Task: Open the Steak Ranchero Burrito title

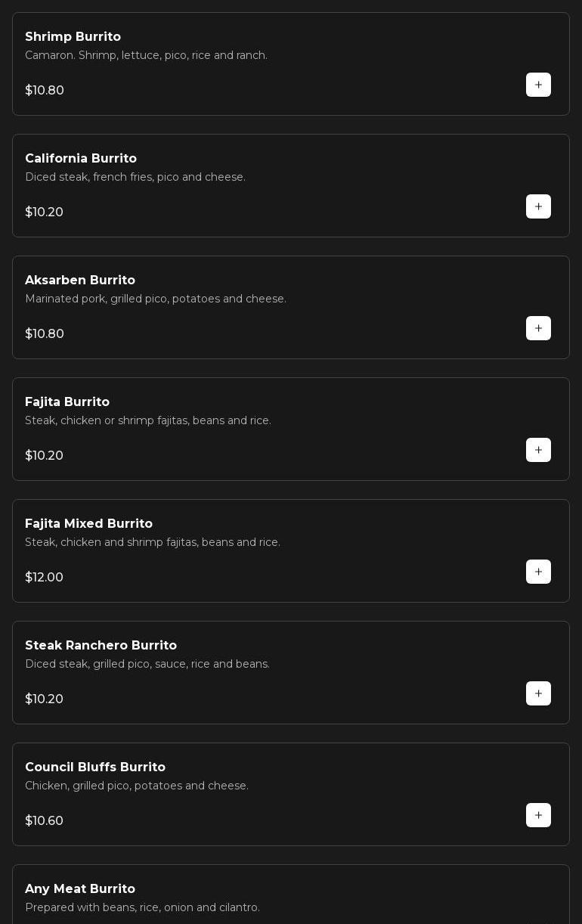Action: [x=101, y=646]
